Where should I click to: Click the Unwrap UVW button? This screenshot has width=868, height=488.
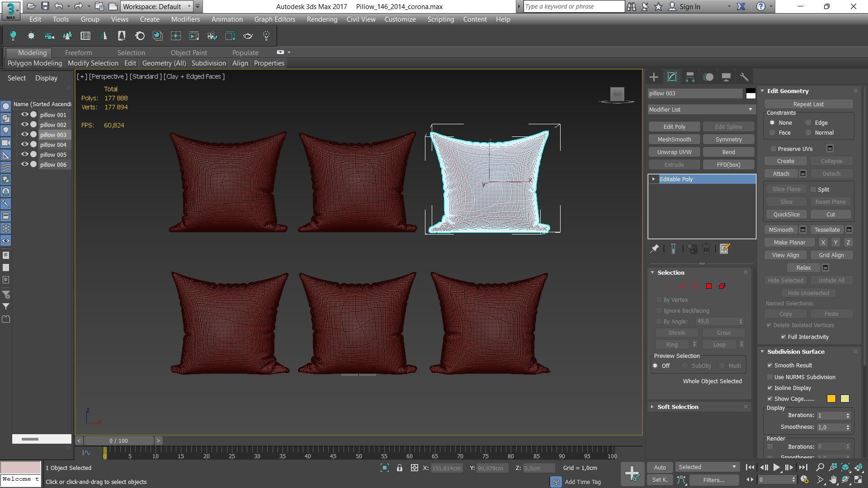[674, 152]
